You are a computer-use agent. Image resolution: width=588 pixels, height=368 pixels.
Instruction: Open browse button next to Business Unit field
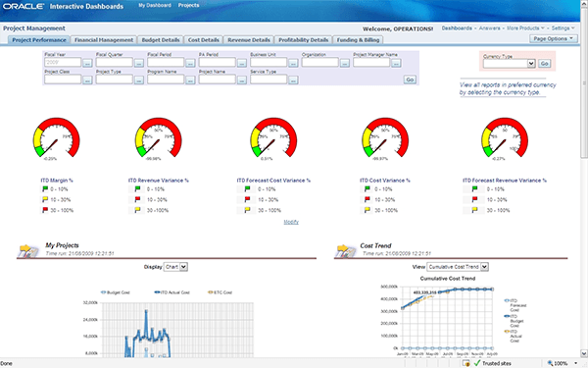click(x=293, y=63)
